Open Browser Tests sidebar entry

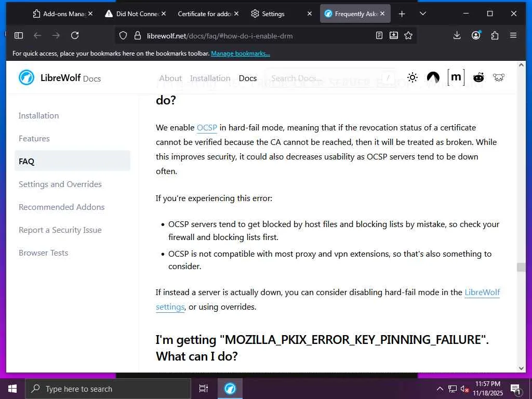44,253
